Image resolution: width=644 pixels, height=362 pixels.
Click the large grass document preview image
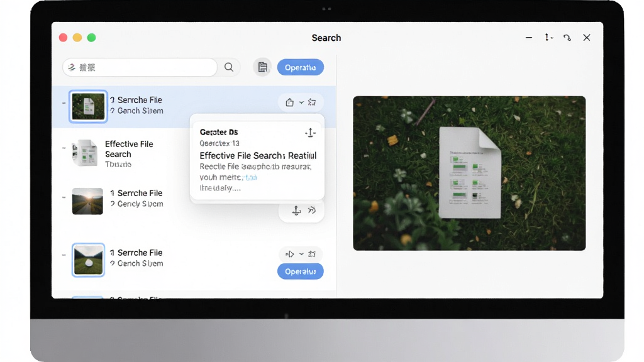pyautogui.click(x=469, y=173)
